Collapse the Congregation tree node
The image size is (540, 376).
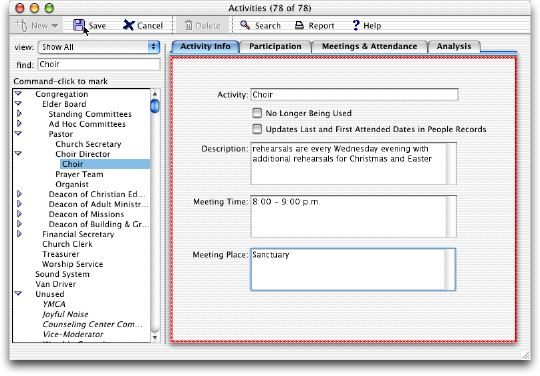tap(18, 94)
